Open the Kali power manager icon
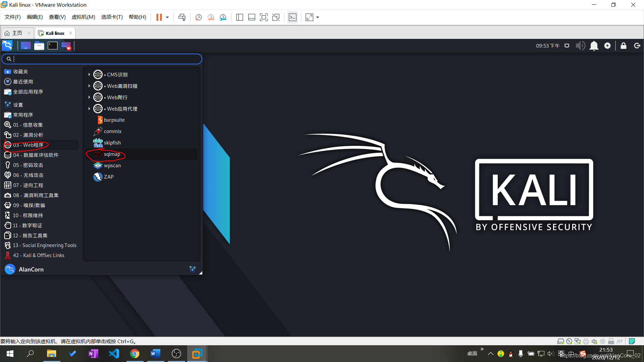The width and height of the screenshot is (644, 362). [607, 46]
